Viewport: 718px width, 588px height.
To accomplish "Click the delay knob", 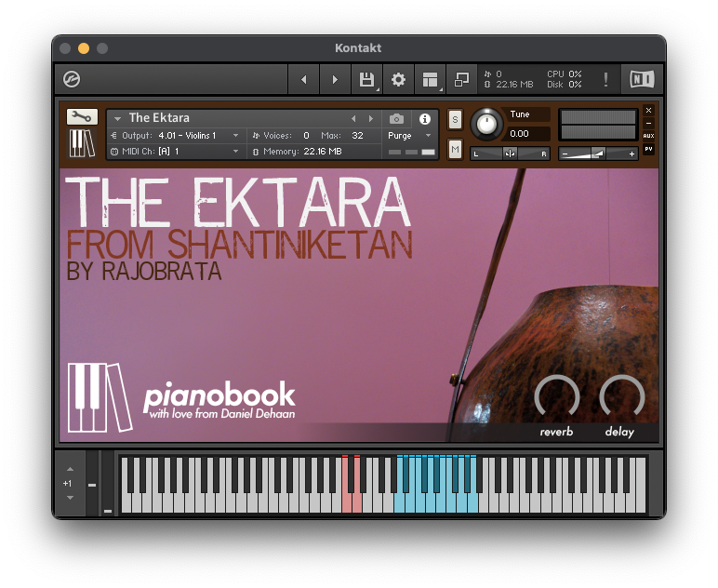I will click(x=622, y=398).
